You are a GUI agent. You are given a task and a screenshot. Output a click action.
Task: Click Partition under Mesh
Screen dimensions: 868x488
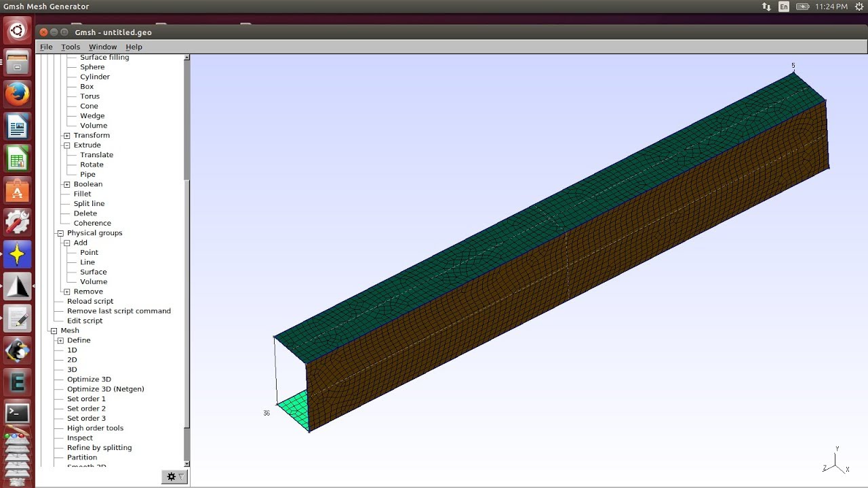81,457
